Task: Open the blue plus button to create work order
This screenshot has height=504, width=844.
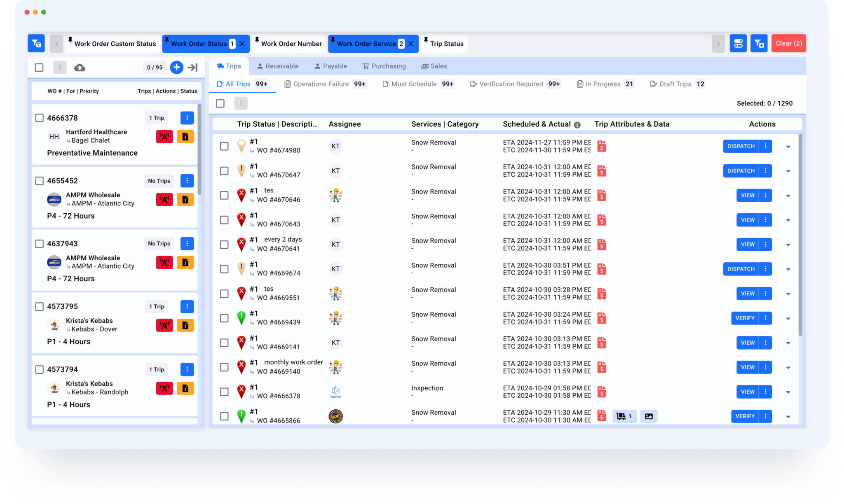Action: tap(176, 67)
